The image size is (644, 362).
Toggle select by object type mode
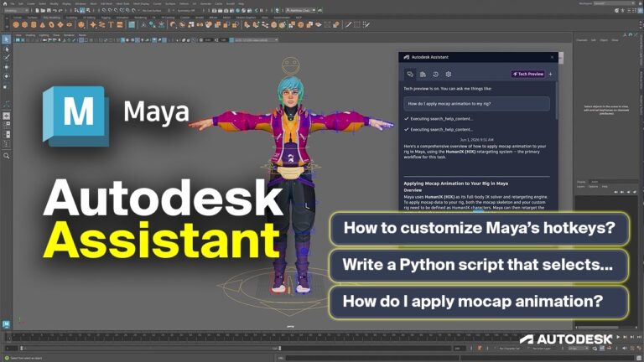coord(82,10)
